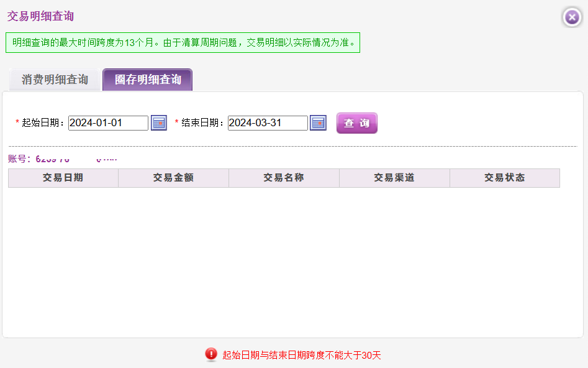The image size is (588, 368).
Task: Click the 交易状态 column header
Action: 504,178
